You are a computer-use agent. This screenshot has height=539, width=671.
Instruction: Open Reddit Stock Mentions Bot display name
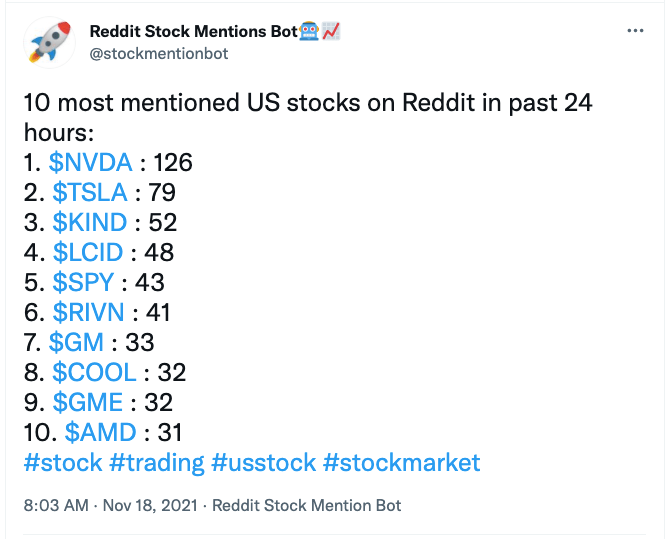(x=194, y=31)
